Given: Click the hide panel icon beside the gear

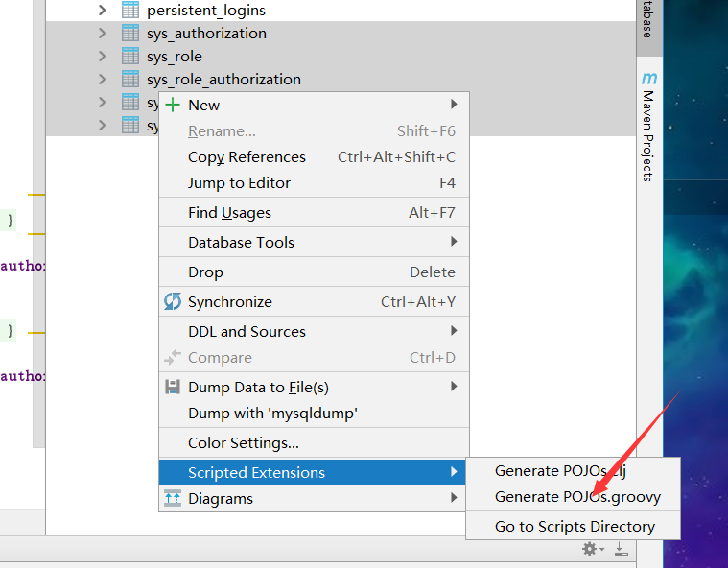Looking at the screenshot, I should click(621, 550).
